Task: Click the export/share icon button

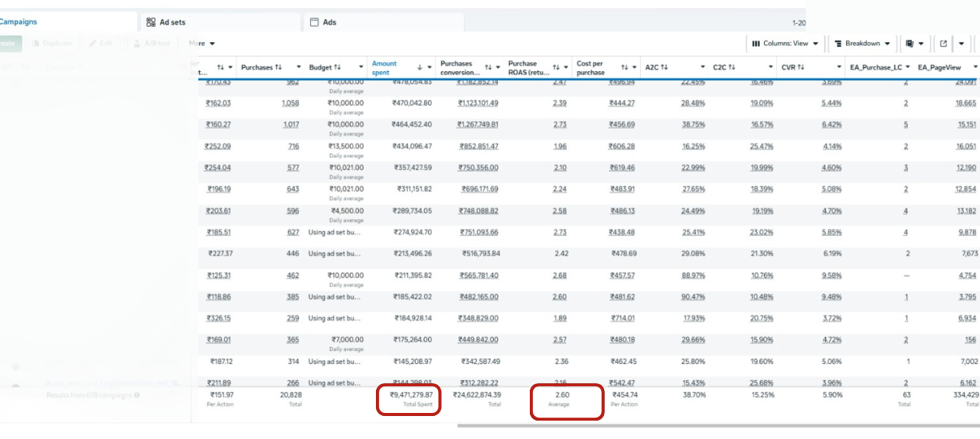Action: pos(943,44)
